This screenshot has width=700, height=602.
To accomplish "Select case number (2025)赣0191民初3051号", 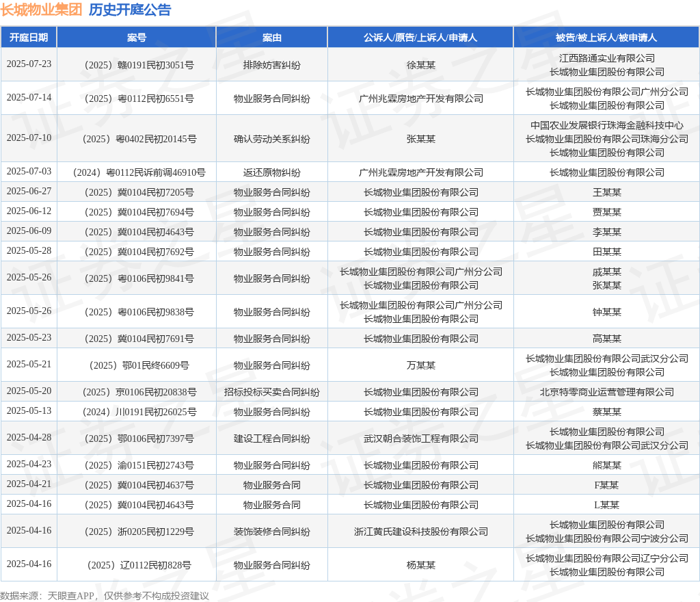I will click(139, 65).
